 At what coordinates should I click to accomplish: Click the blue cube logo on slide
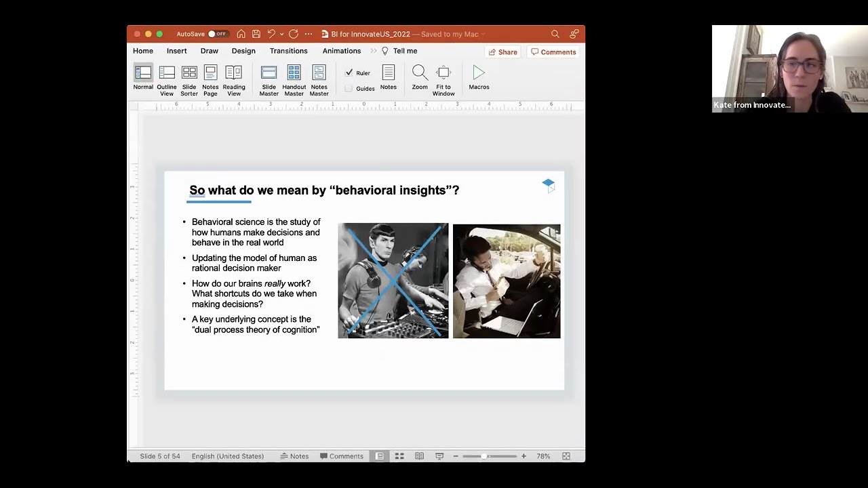point(548,184)
